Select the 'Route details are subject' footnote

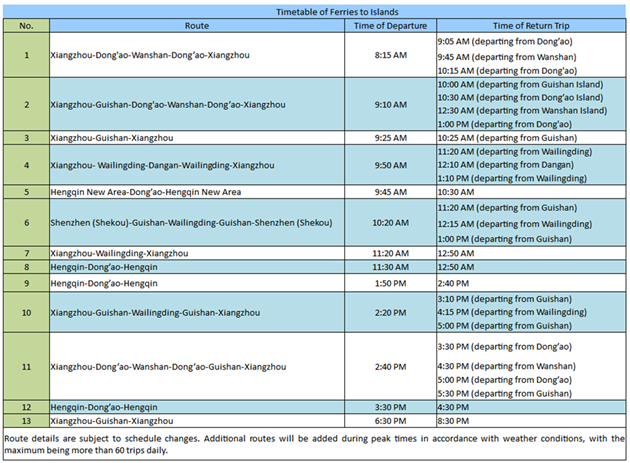[315, 444]
